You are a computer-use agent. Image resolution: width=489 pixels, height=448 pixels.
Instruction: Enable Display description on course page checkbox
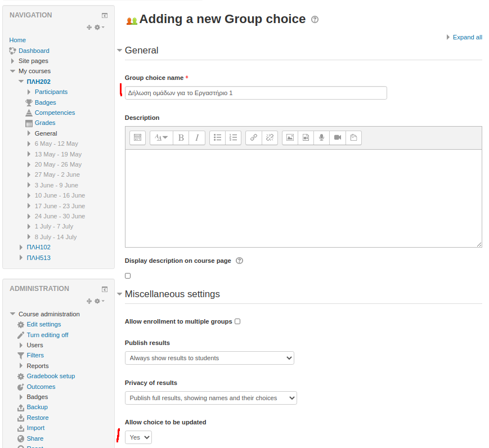(x=128, y=276)
